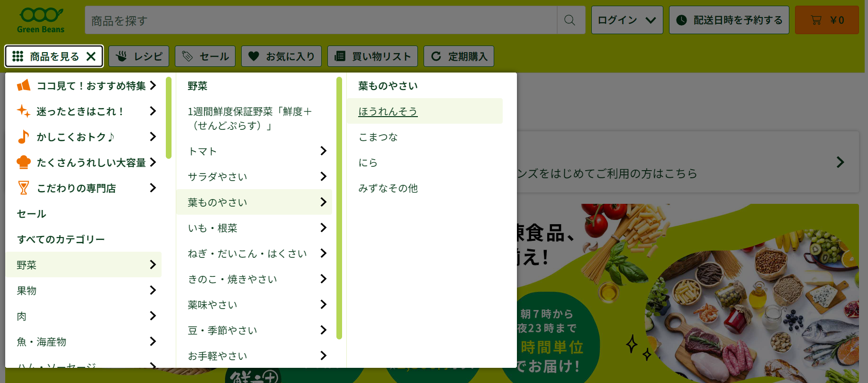
Task: Expand the 果物 category chevron
Action: (x=153, y=290)
